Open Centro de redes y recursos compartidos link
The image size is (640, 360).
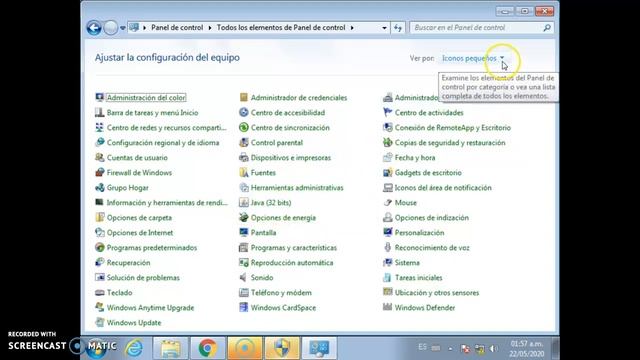tap(167, 128)
